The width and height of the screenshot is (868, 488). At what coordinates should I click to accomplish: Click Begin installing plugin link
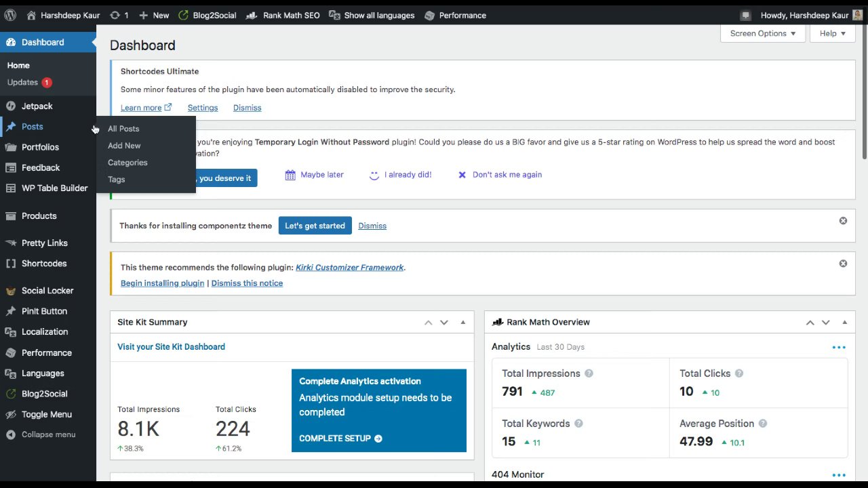162,283
